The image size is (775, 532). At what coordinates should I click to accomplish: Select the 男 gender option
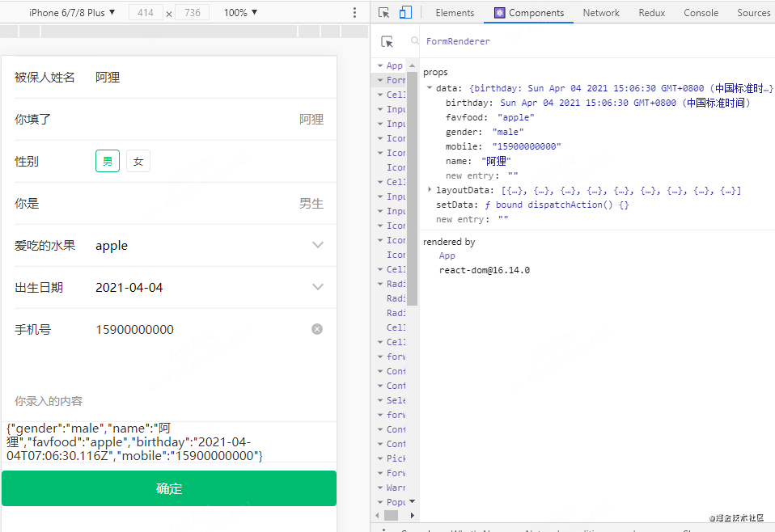[x=108, y=162]
